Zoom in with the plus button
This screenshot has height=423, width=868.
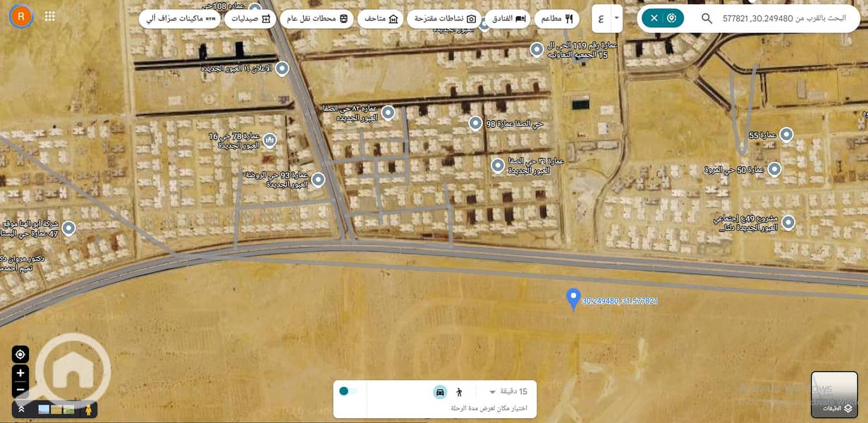(x=20, y=373)
